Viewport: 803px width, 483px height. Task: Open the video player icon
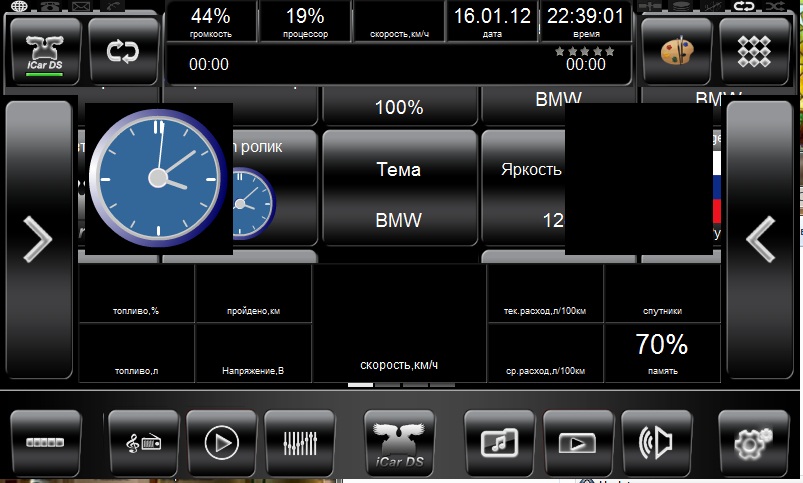point(578,441)
